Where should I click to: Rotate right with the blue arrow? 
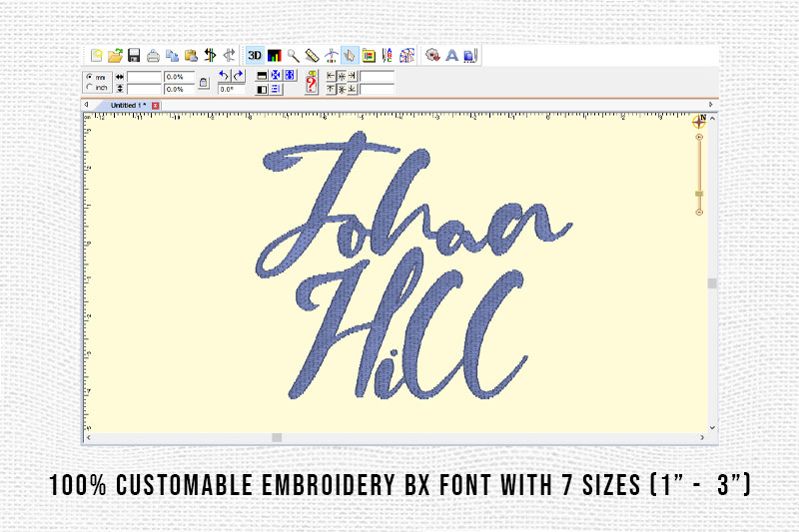tap(238, 76)
